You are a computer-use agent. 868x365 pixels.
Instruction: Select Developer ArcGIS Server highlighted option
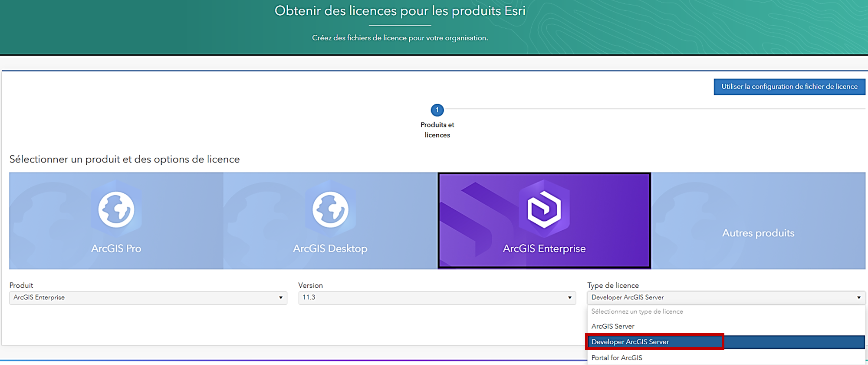pyautogui.click(x=630, y=342)
